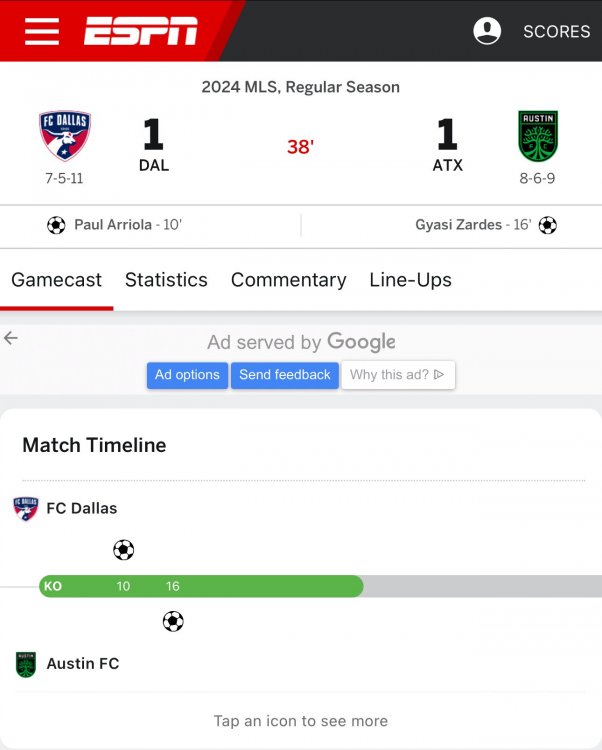Open the Line-Ups tab
Image resolution: width=602 pixels, height=750 pixels.
pyautogui.click(x=410, y=280)
